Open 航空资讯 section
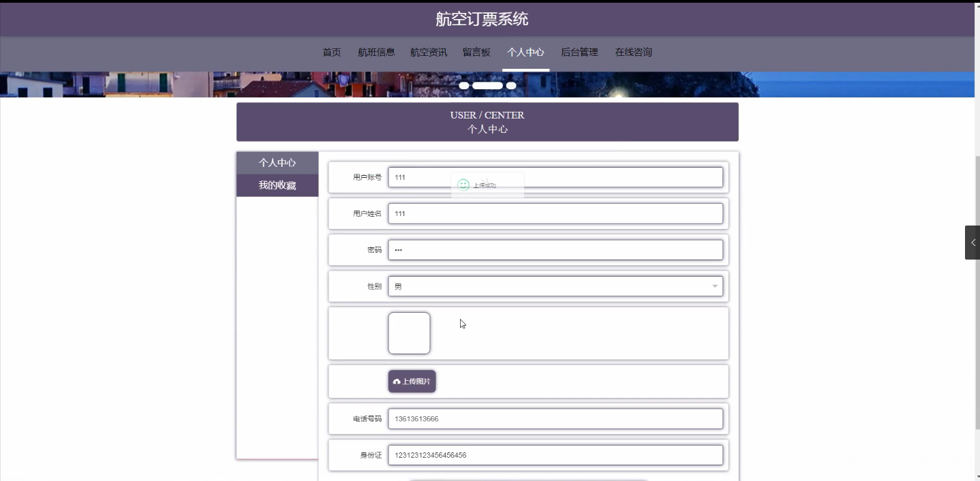This screenshot has width=980, height=481. [429, 52]
